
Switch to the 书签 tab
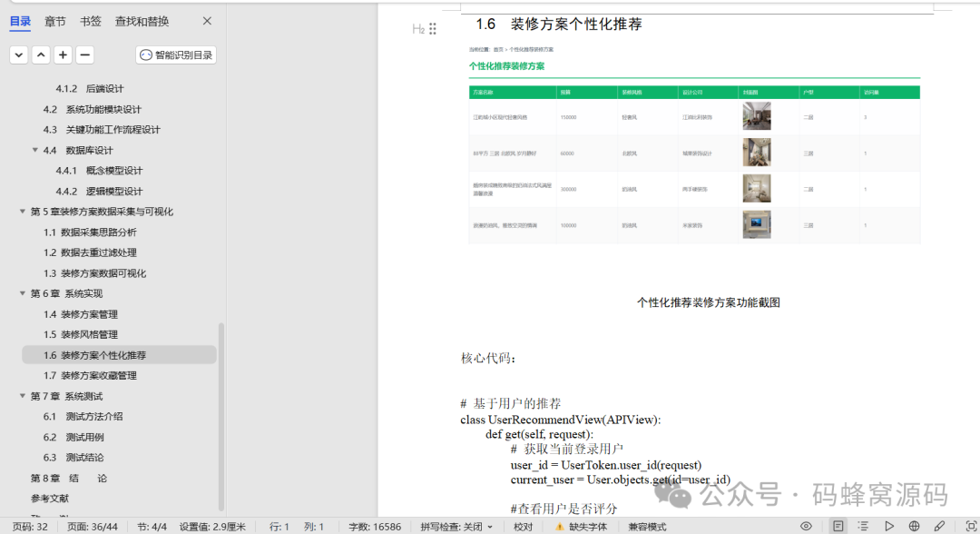[x=91, y=21]
